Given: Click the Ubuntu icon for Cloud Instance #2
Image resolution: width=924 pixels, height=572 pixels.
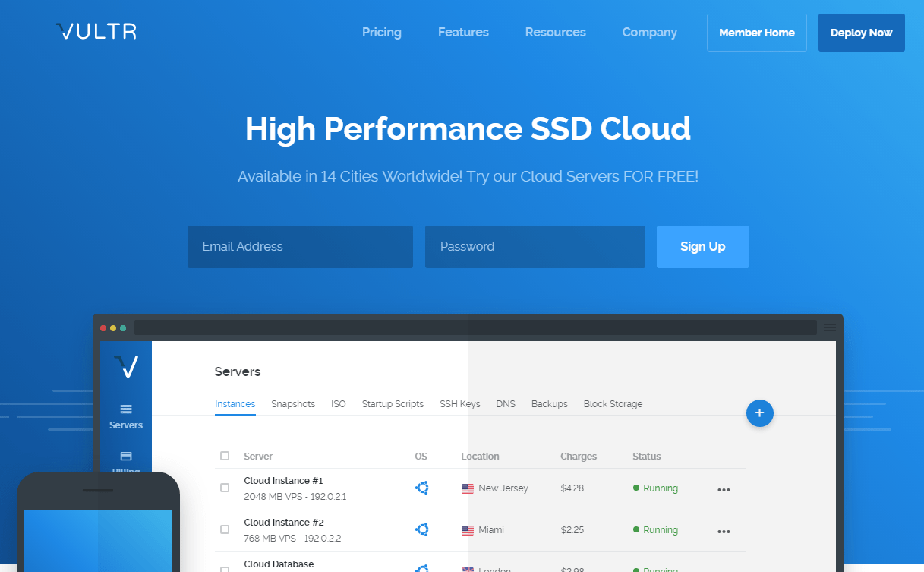Looking at the screenshot, I should coord(421,529).
